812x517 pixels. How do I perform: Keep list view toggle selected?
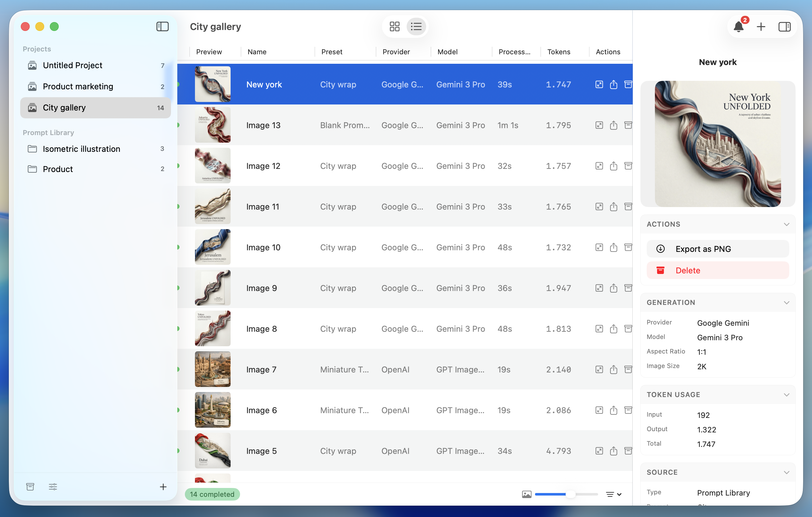click(416, 26)
